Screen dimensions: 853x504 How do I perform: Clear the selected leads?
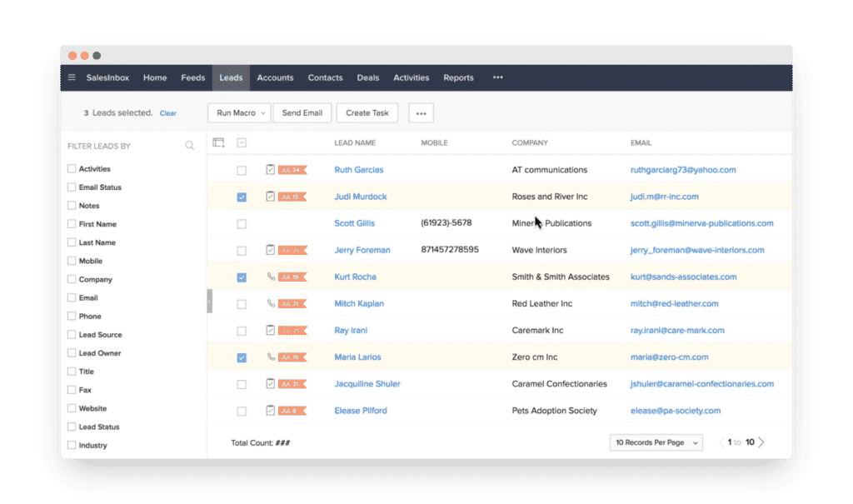[x=167, y=112]
